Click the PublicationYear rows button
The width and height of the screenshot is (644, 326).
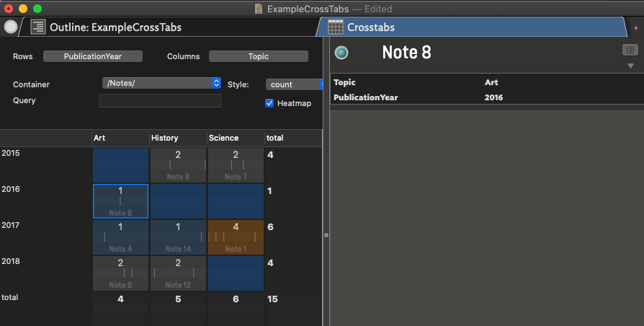click(x=92, y=56)
